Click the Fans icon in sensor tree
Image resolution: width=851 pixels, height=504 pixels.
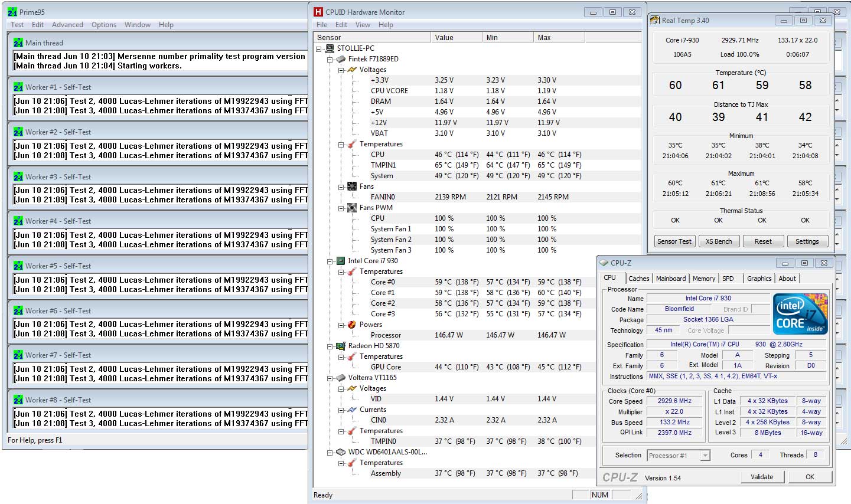coord(352,186)
